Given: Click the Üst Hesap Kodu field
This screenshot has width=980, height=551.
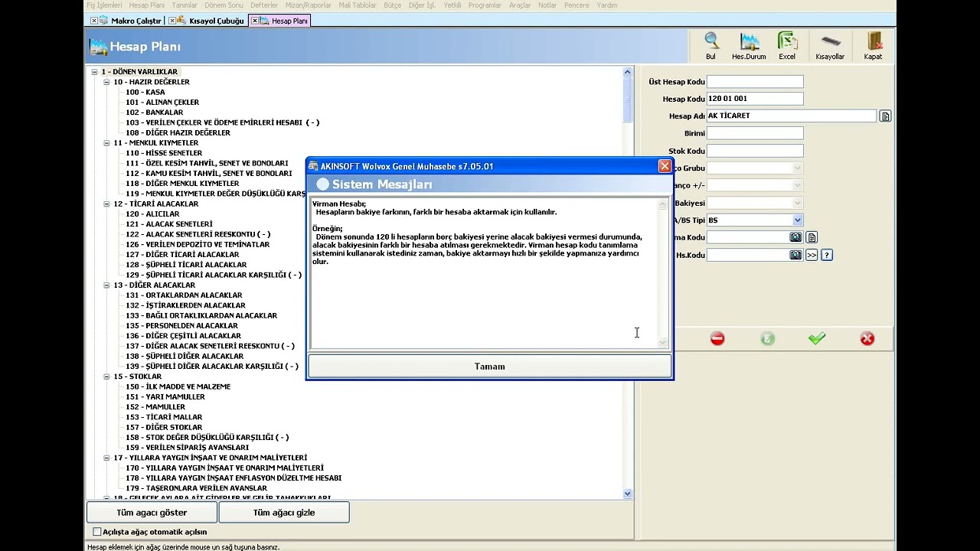Looking at the screenshot, I should click(x=755, y=82).
